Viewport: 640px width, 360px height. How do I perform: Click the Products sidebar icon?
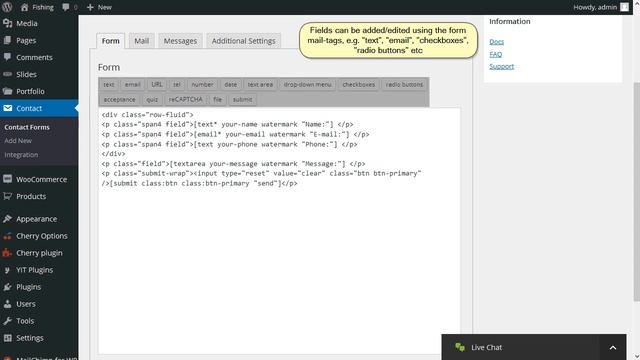[7, 196]
